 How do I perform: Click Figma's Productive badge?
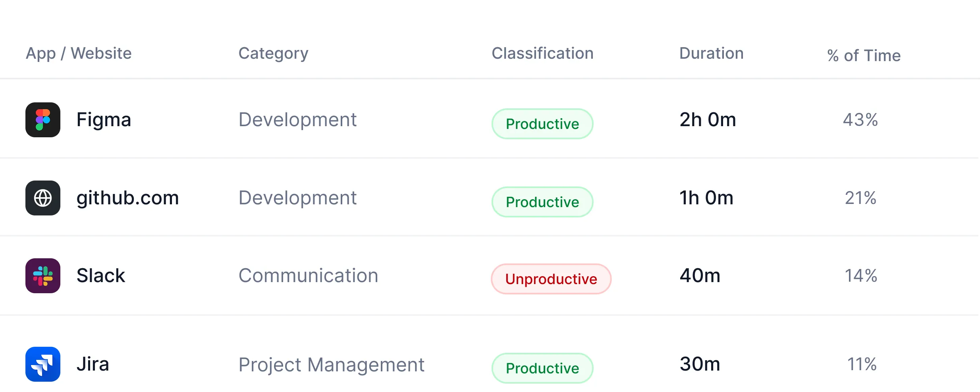(542, 124)
